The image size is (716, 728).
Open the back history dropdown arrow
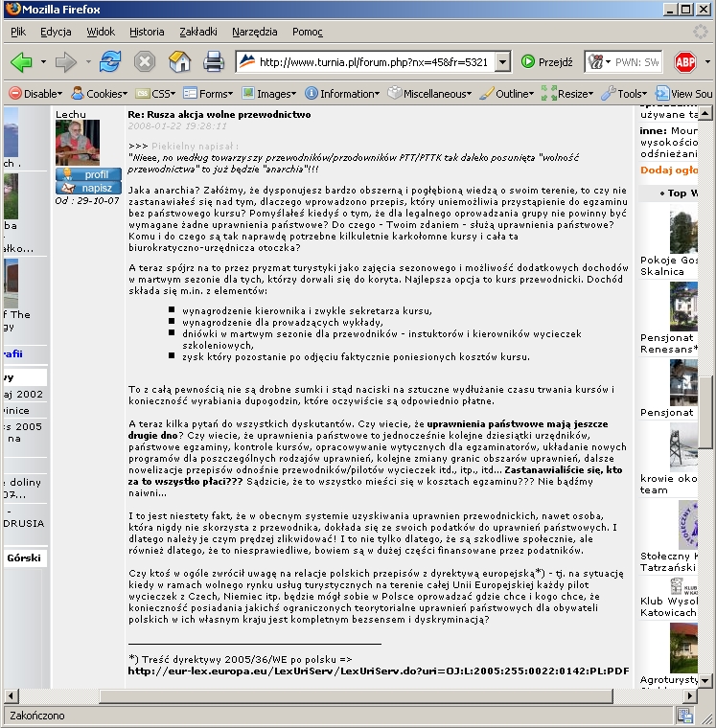43,61
